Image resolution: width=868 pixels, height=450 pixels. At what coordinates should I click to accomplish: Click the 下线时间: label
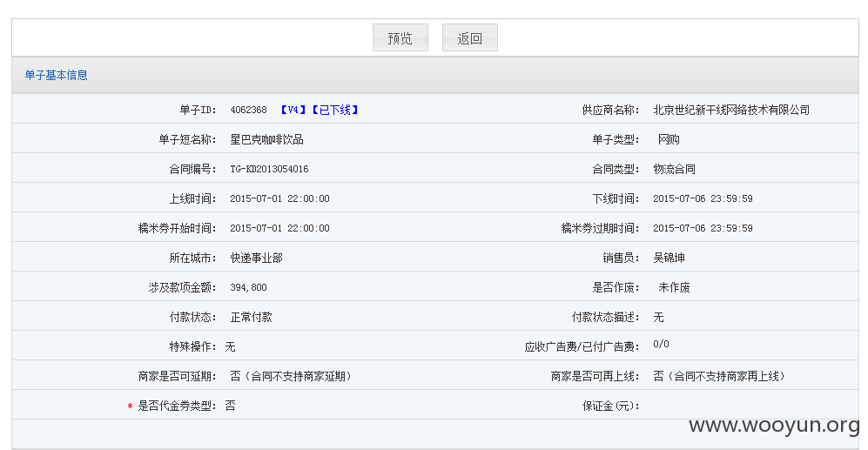click(x=616, y=198)
